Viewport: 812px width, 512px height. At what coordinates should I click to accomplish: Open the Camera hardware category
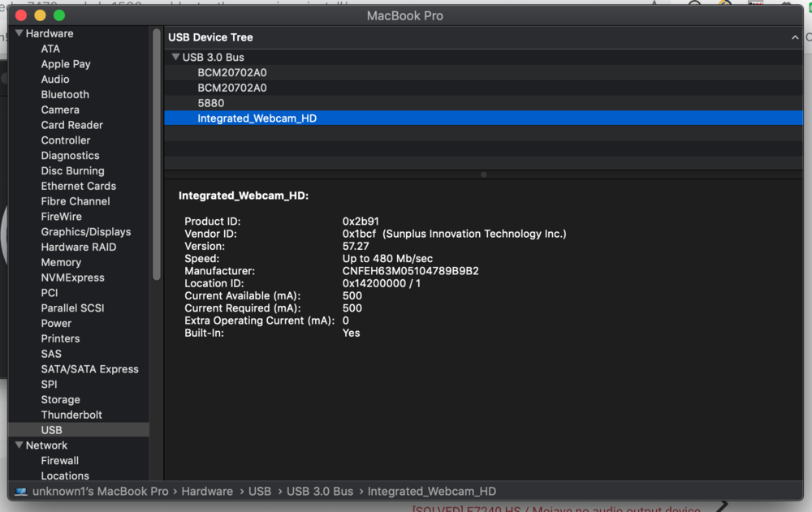[x=60, y=110]
